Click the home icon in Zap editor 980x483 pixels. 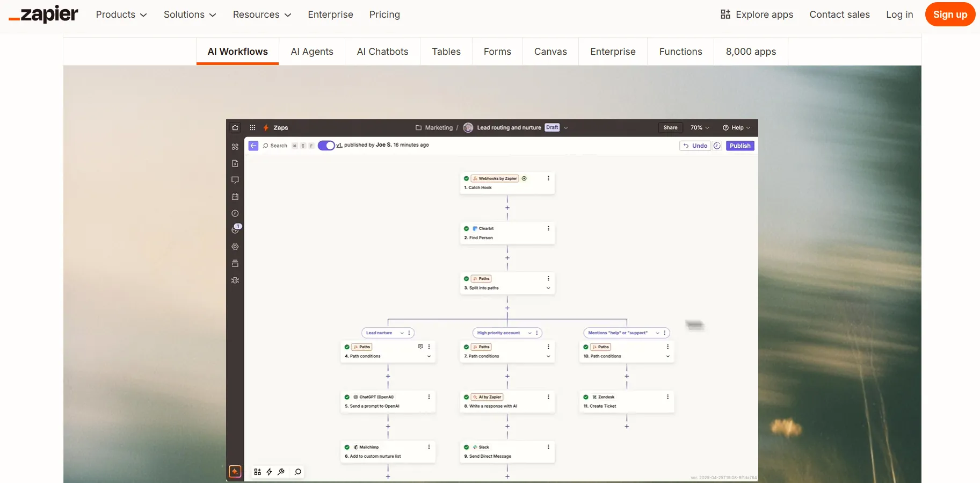[x=235, y=128]
